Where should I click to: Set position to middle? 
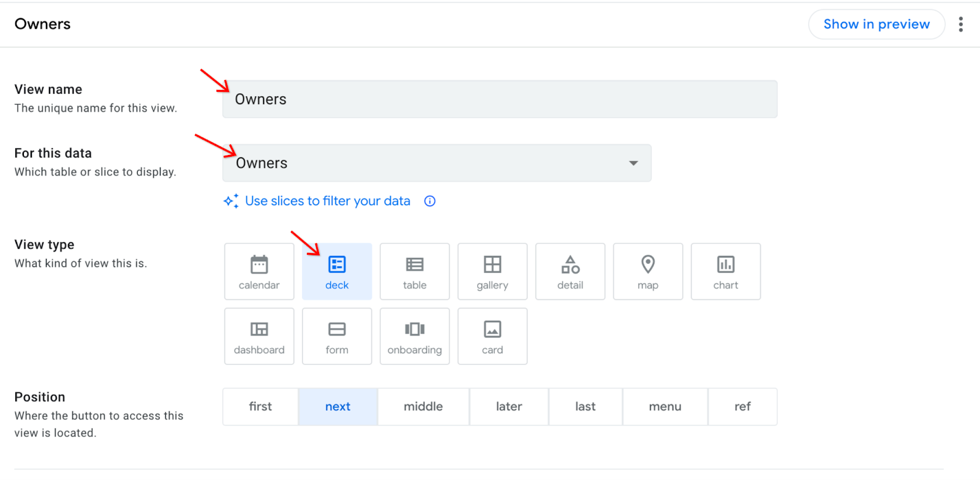(423, 407)
